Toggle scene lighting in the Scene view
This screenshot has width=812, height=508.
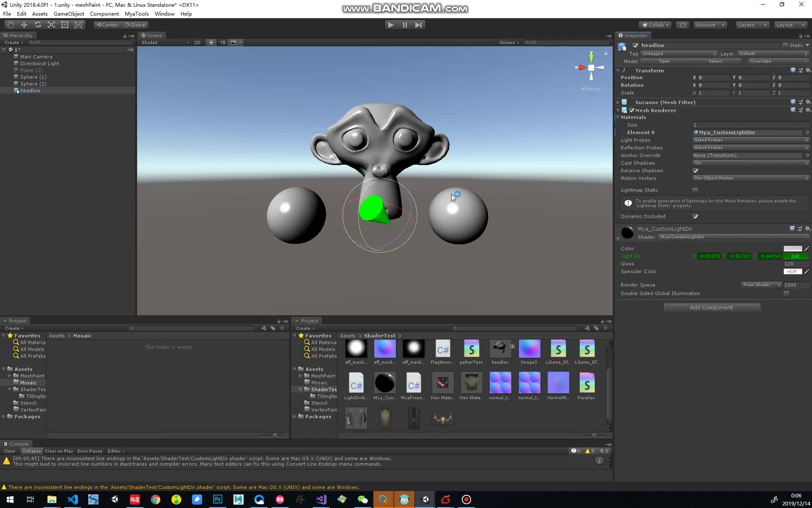tap(211, 42)
